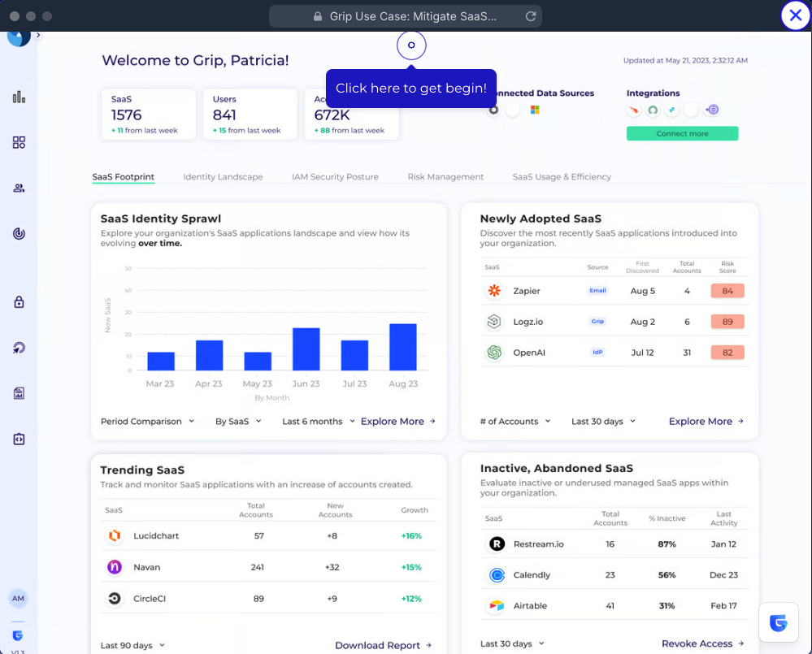Open the reports document sidebar icon
812x654 pixels.
click(19, 393)
